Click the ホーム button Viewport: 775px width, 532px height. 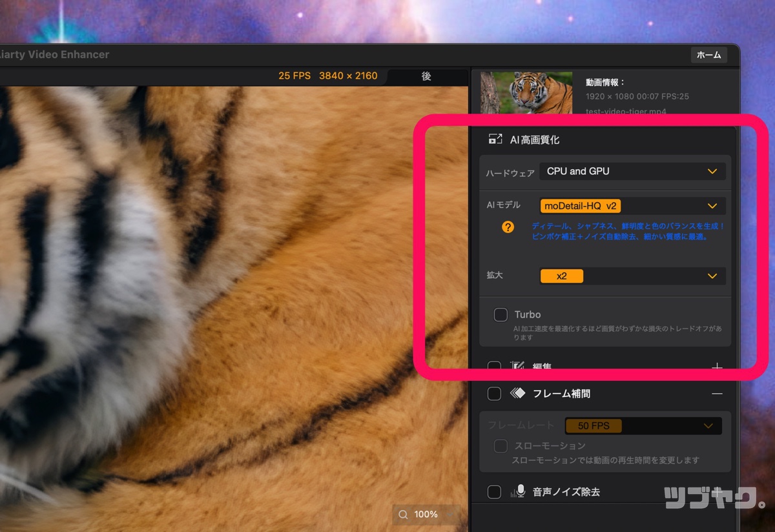coord(708,55)
